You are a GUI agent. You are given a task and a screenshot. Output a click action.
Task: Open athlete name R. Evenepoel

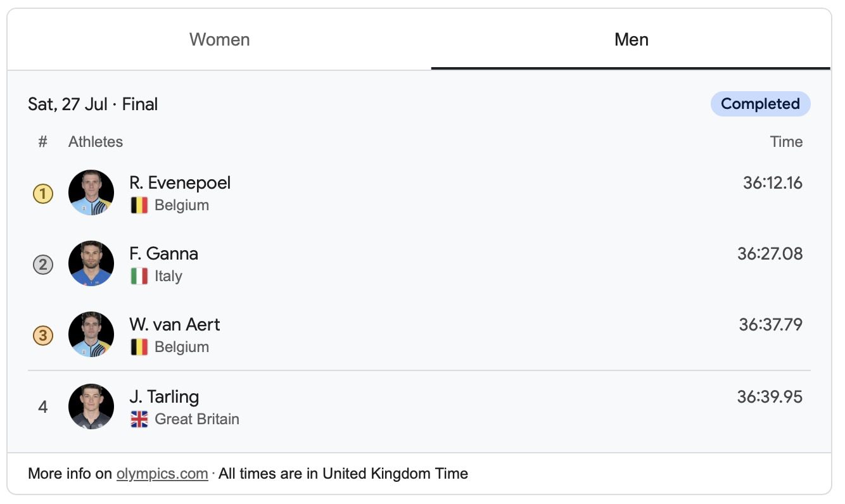(x=180, y=183)
